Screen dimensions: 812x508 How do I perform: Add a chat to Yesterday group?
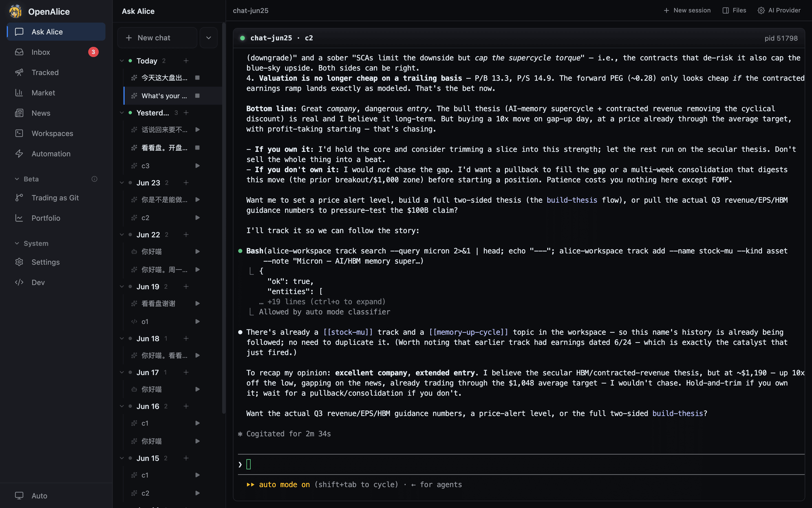186,113
